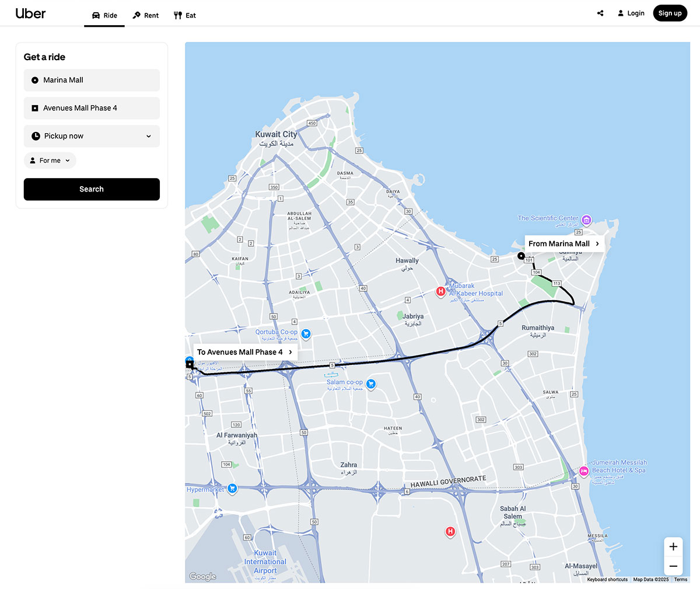Viewport: 700px width, 589px height.
Task: Switch to the Eat tab
Action: click(185, 15)
